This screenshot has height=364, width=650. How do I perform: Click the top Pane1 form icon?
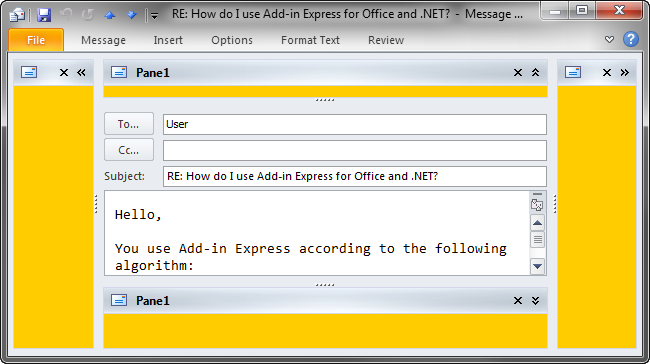click(119, 73)
